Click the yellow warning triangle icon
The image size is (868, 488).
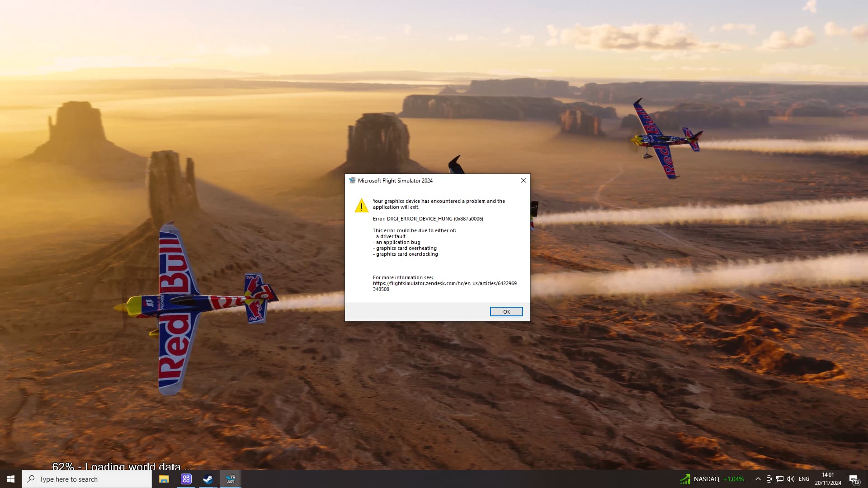point(361,206)
